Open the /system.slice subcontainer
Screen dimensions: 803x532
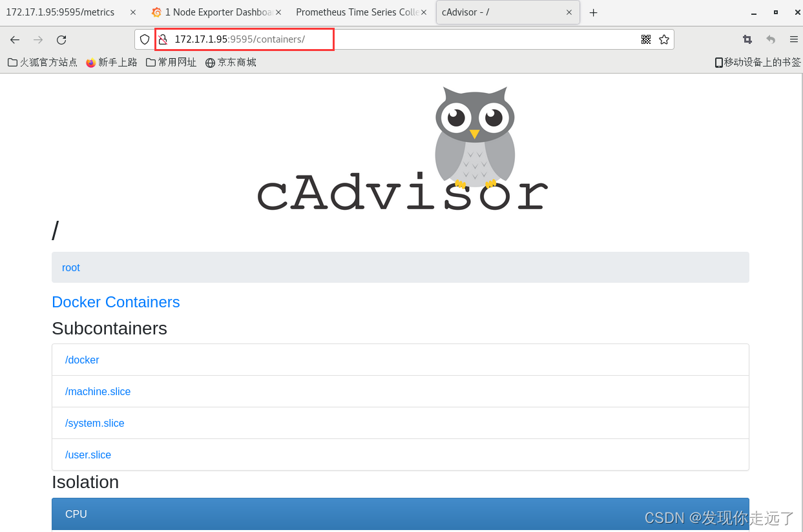(x=95, y=423)
